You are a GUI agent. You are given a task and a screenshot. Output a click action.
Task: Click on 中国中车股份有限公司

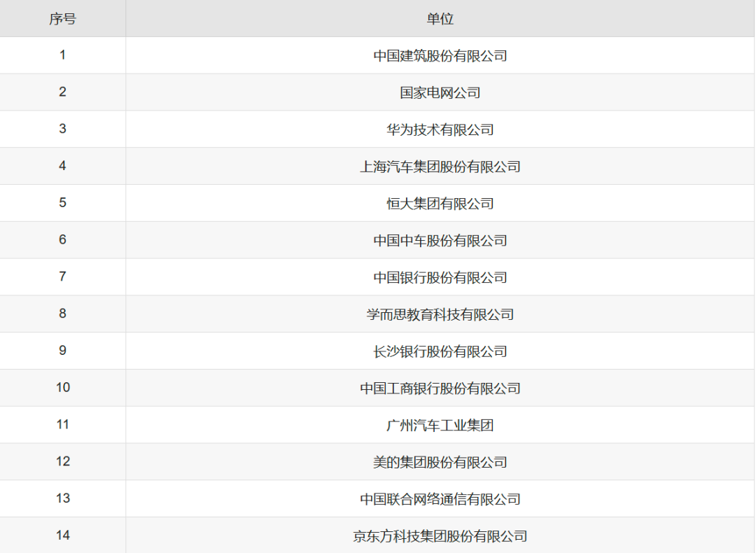click(440, 241)
